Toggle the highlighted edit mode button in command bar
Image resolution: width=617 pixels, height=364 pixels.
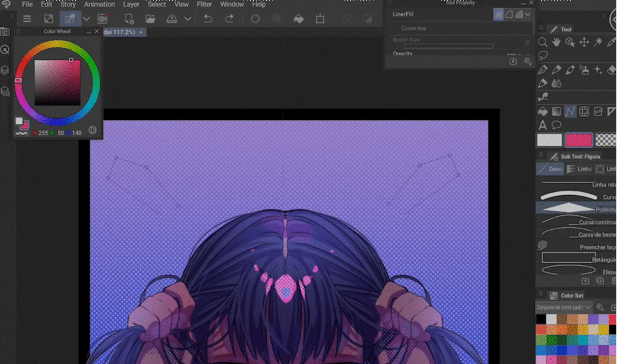(70, 19)
